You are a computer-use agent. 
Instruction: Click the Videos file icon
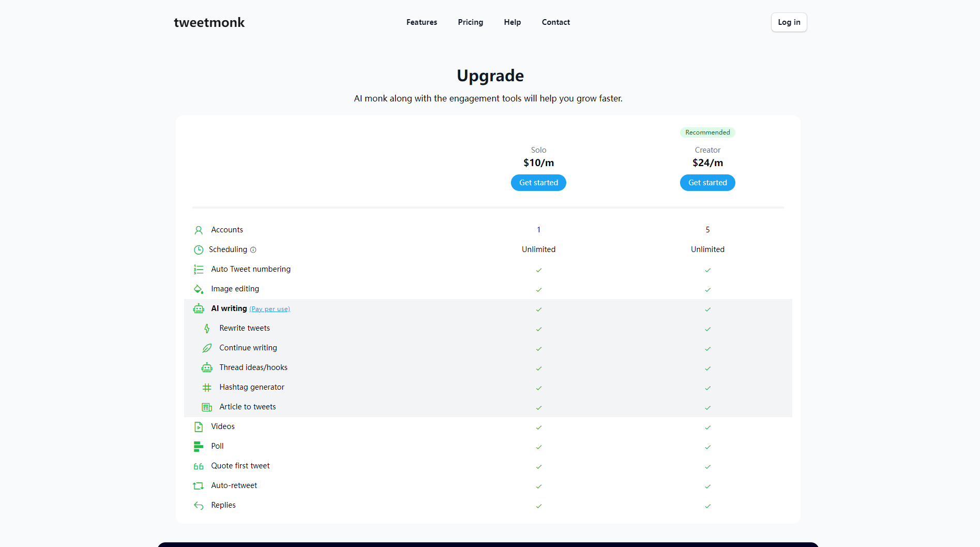pyautogui.click(x=199, y=427)
